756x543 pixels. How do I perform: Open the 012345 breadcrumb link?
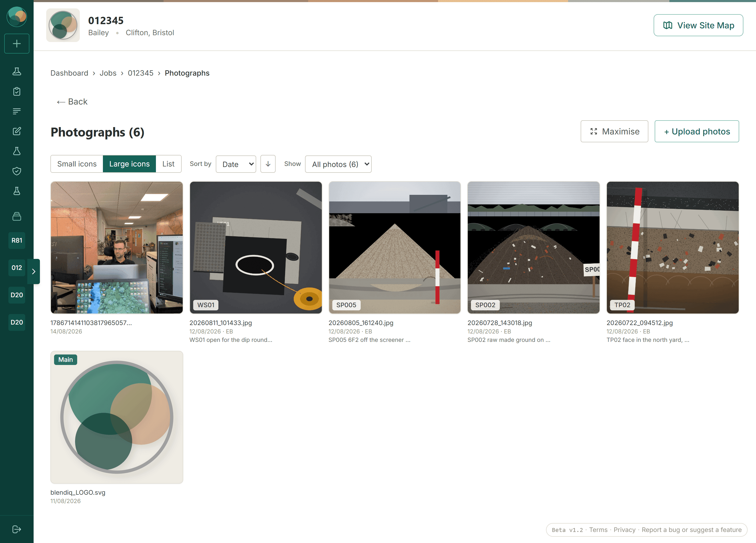[141, 73]
